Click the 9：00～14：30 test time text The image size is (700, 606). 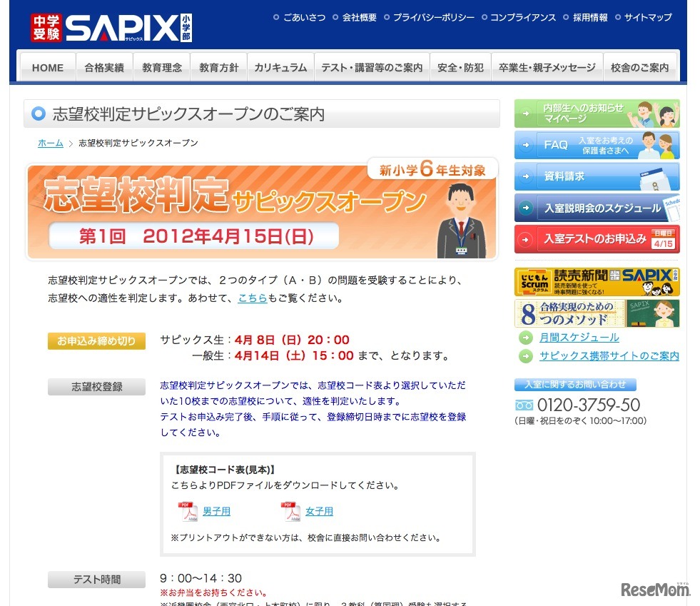[201, 578]
